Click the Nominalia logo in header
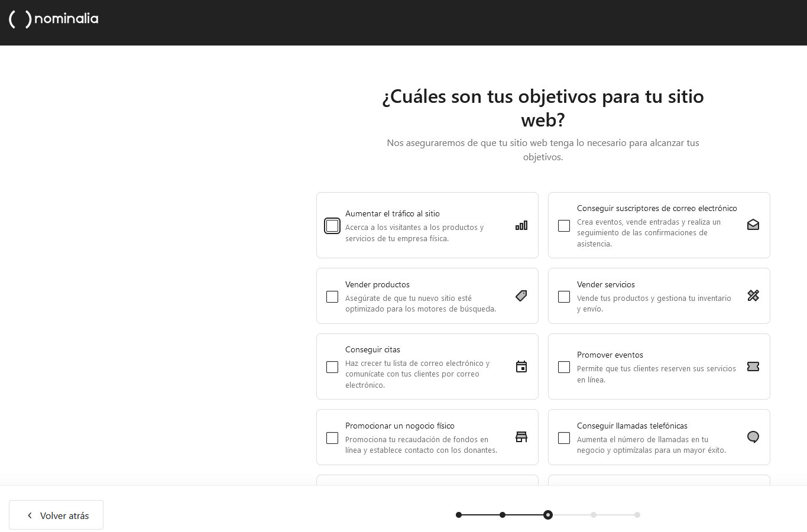 pos(54,19)
